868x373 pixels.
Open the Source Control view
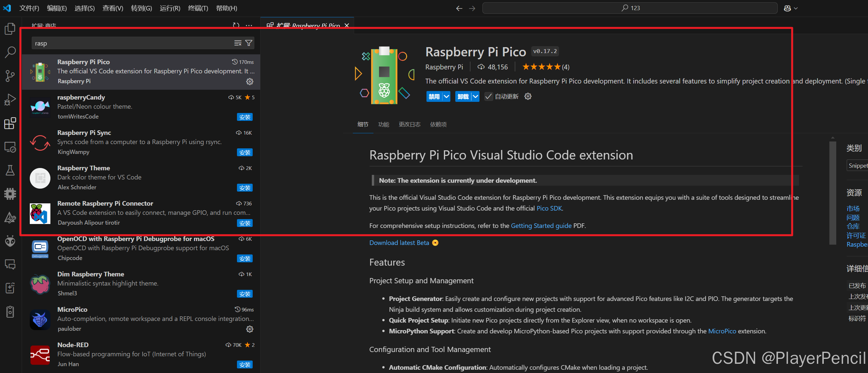(x=10, y=76)
